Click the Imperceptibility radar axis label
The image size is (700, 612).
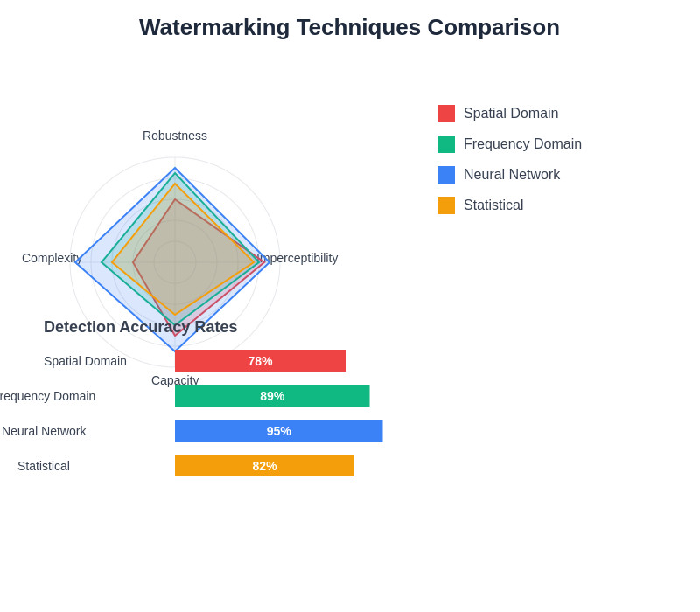point(298,258)
